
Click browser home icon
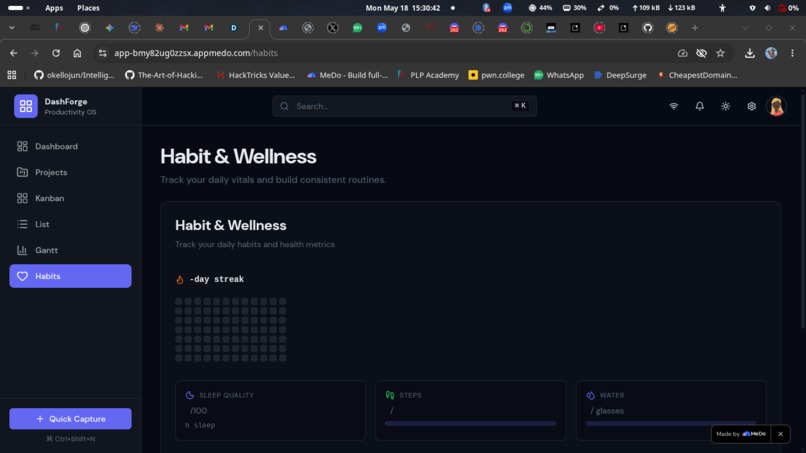[77, 53]
